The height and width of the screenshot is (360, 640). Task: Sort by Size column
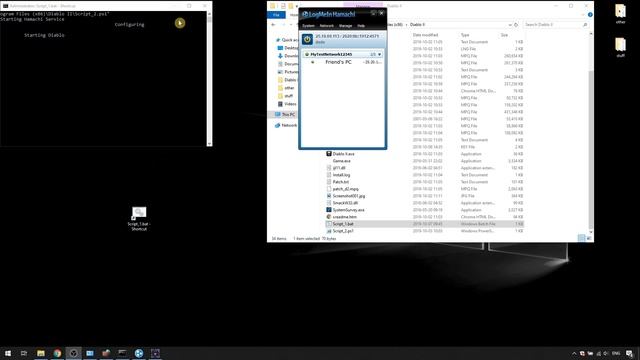click(x=504, y=35)
